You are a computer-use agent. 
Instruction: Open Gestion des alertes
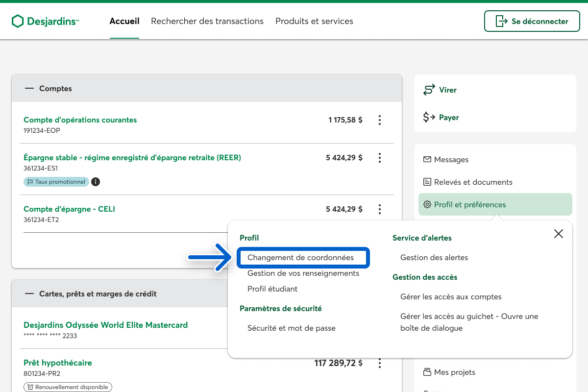(434, 258)
